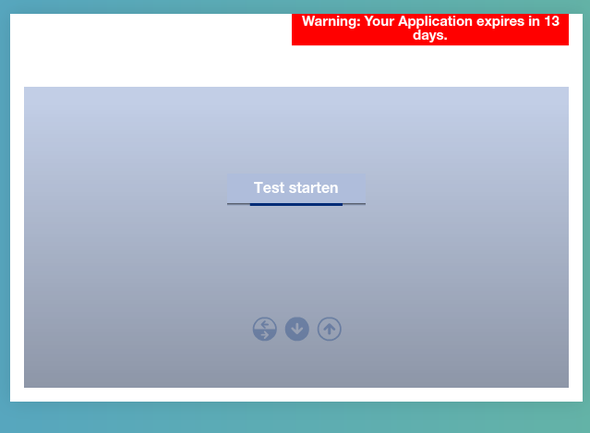590x433 pixels.
Task: Select the ping latency two-arrow icon
Action: pos(265,329)
